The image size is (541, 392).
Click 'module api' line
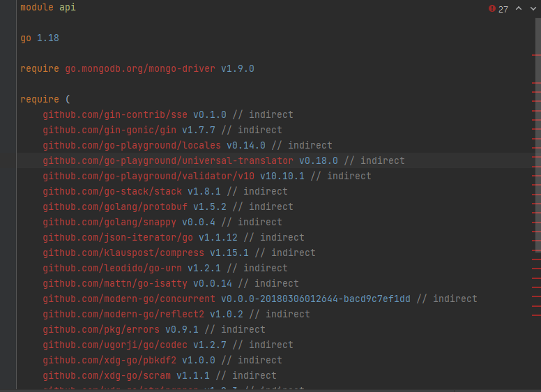click(x=48, y=7)
